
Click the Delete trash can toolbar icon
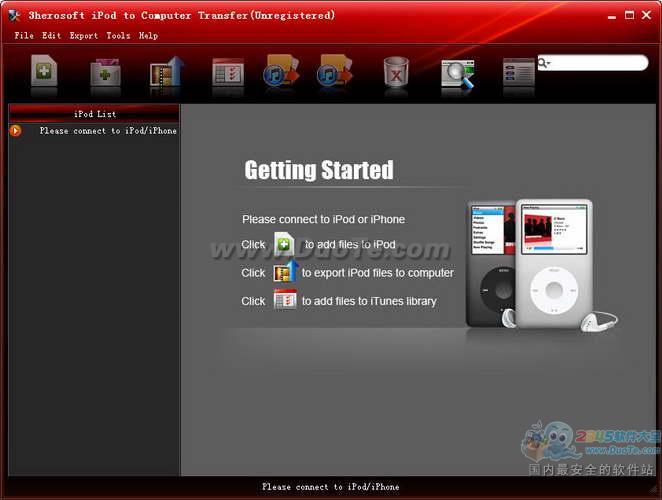396,72
